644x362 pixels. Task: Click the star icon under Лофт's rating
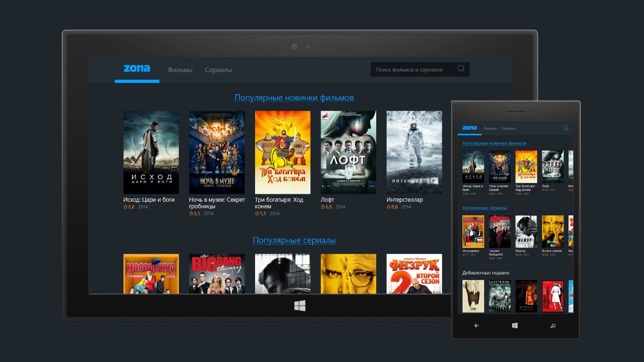click(323, 206)
